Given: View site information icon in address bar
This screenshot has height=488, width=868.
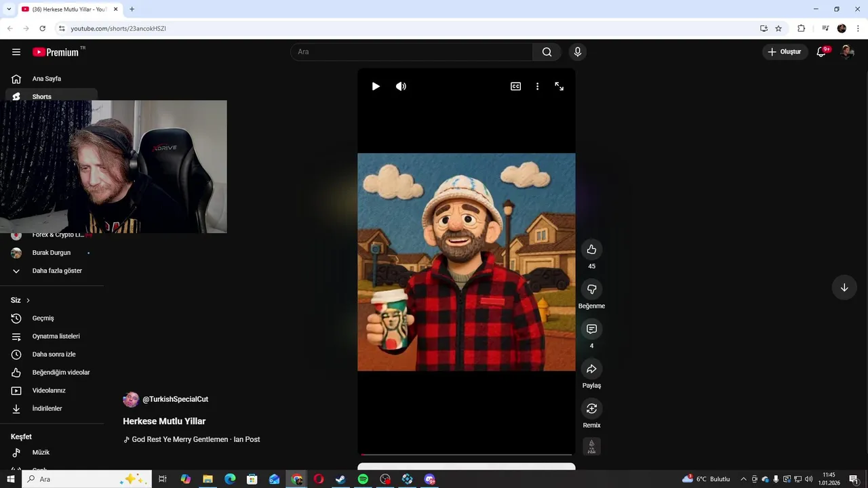Looking at the screenshot, I should (x=61, y=28).
